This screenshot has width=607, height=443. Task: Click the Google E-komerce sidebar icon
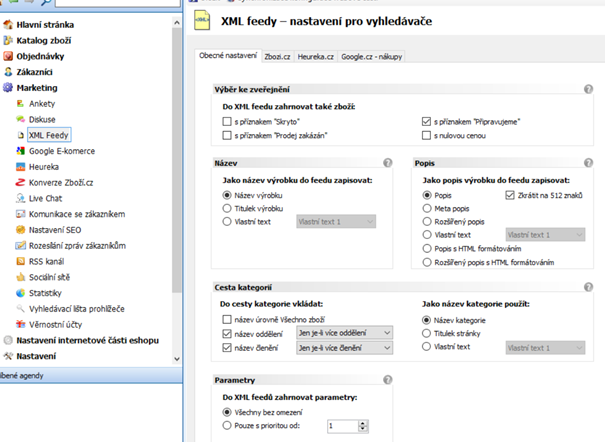(x=20, y=151)
